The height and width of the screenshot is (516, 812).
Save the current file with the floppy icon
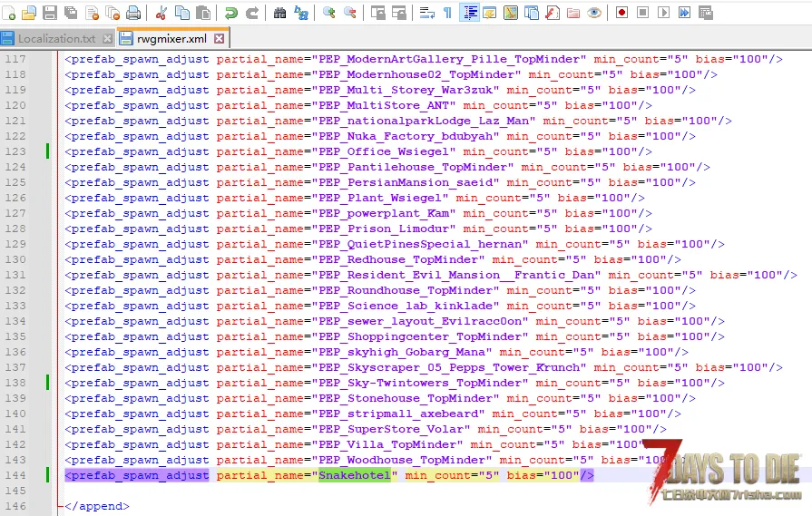(x=50, y=13)
